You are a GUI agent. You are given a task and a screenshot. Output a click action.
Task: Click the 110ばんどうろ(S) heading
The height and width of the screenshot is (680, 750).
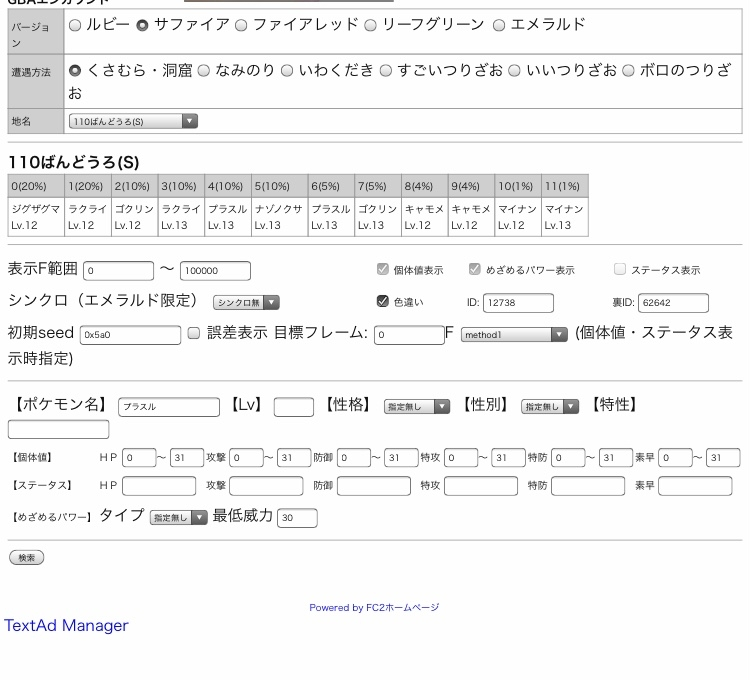click(x=74, y=162)
